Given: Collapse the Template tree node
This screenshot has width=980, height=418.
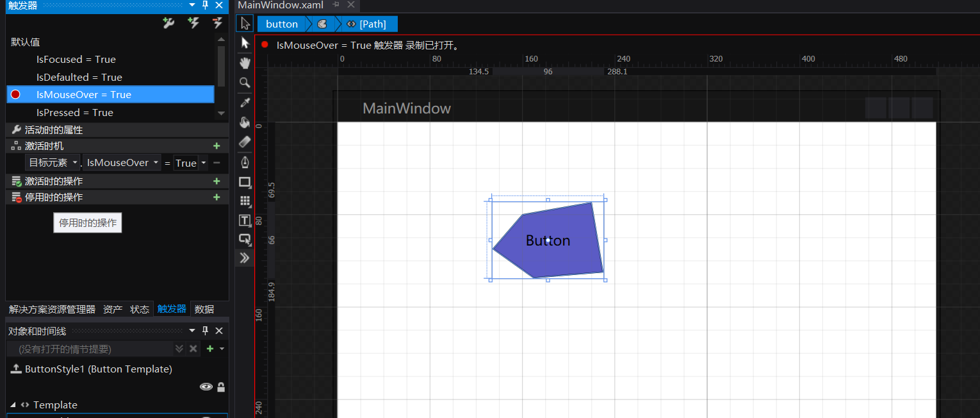Looking at the screenshot, I should coord(13,405).
